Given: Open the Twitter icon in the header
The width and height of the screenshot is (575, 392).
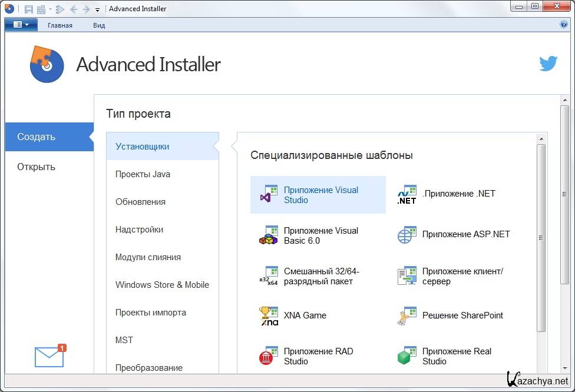Looking at the screenshot, I should point(548,62).
